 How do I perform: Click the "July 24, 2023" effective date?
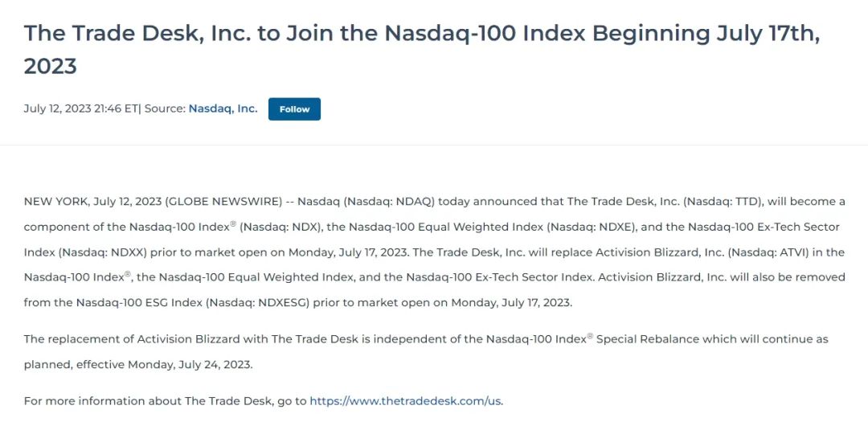pos(214,364)
